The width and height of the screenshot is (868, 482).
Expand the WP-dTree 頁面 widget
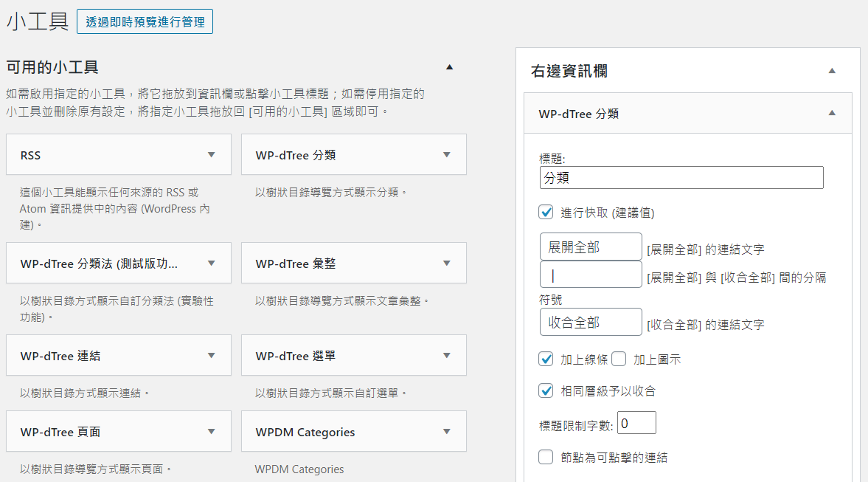212,431
